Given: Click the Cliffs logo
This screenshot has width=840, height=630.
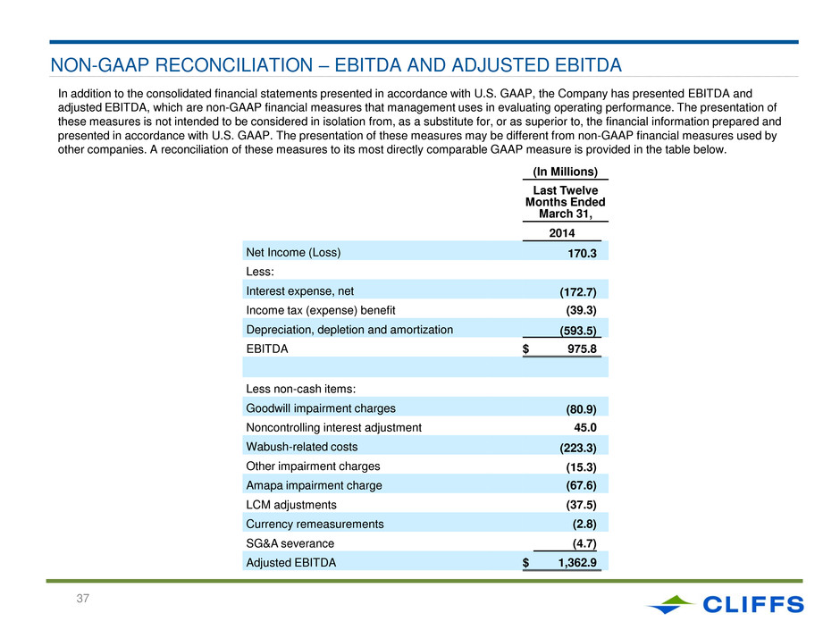Looking at the screenshot, I should (x=726, y=604).
